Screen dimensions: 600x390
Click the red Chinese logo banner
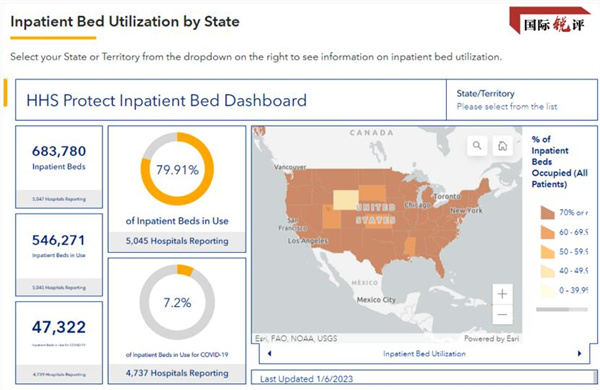[549, 21]
